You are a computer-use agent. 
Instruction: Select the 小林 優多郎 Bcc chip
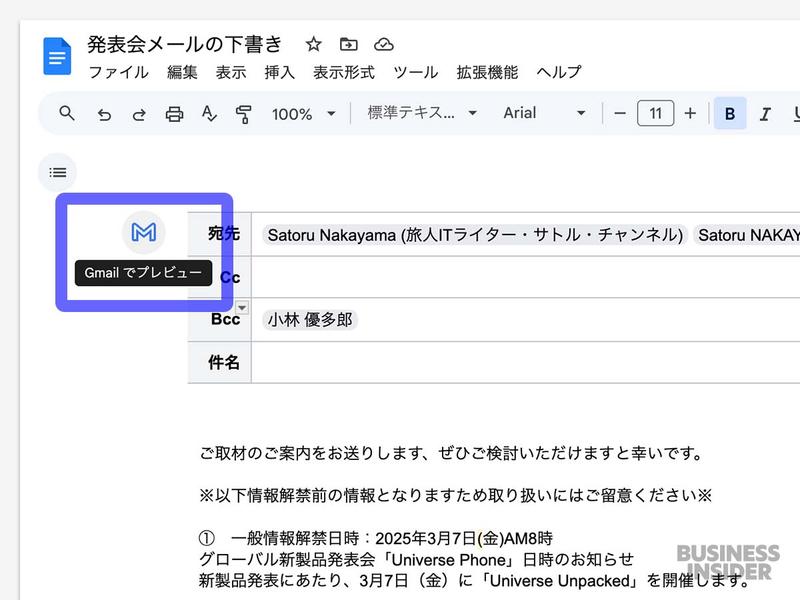(310, 320)
